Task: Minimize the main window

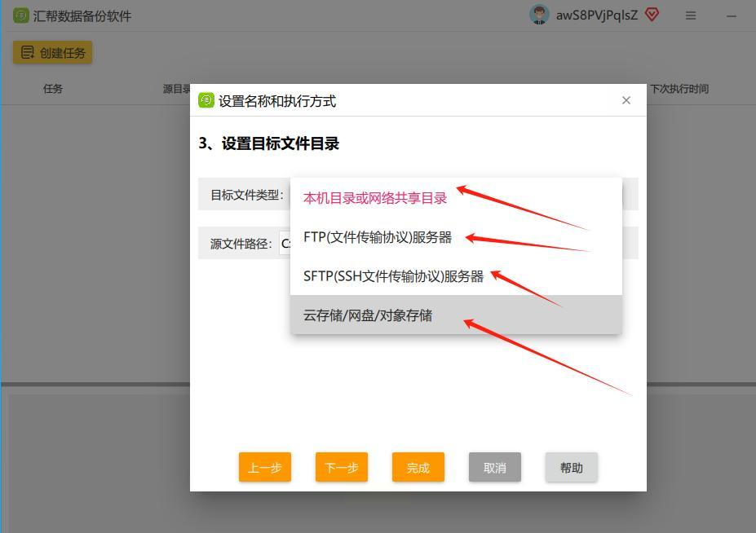Action: click(x=732, y=16)
